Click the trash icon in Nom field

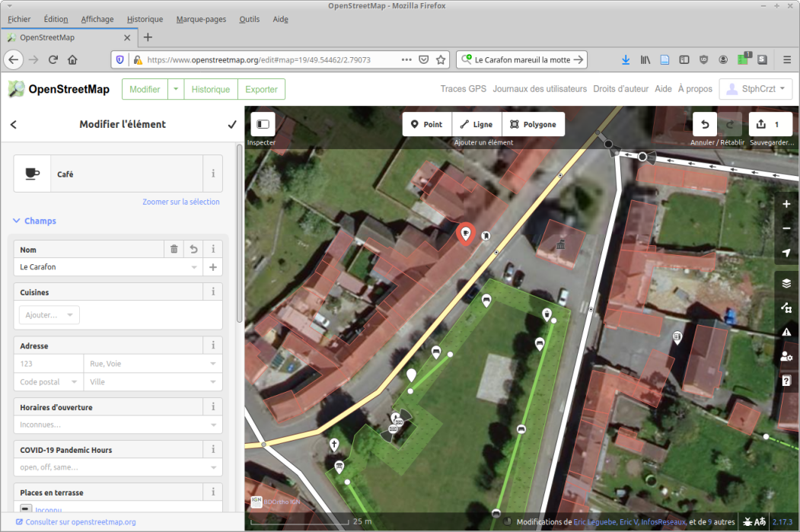174,249
